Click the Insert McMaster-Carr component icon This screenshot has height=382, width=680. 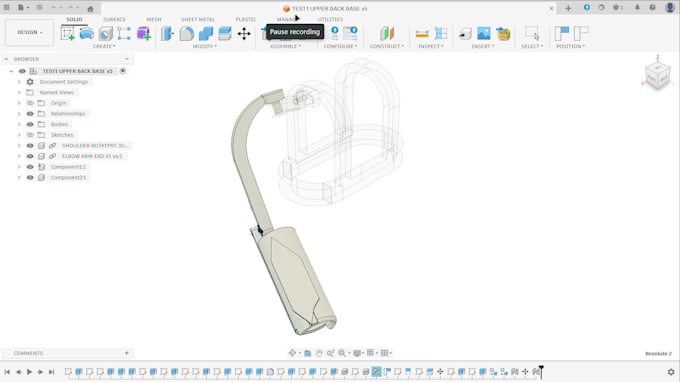click(x=503, y=33)
